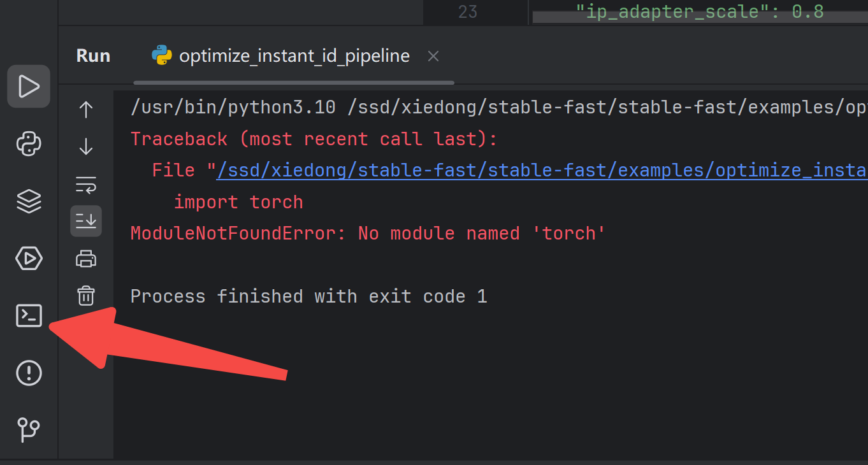Open the Terminal tool window

pyautogui.click(x=29, y=316)
